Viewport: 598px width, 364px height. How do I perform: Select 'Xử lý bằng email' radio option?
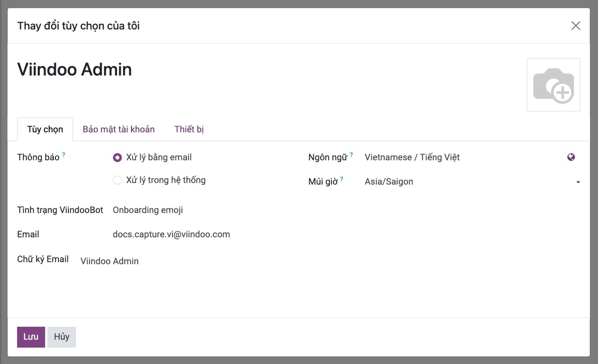pos(118,157)
